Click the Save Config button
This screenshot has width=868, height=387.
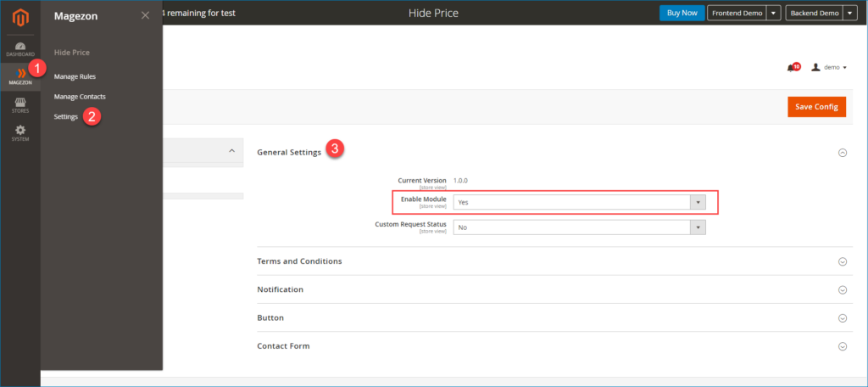(816, 106)
